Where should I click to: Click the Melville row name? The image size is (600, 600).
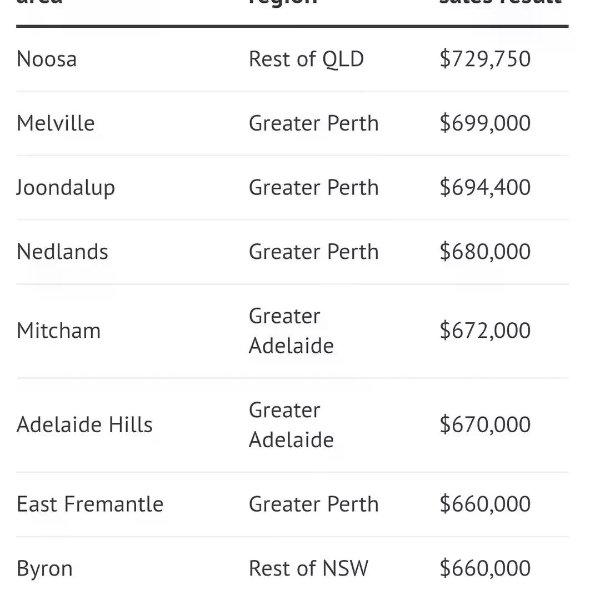(x=55, y=123)
